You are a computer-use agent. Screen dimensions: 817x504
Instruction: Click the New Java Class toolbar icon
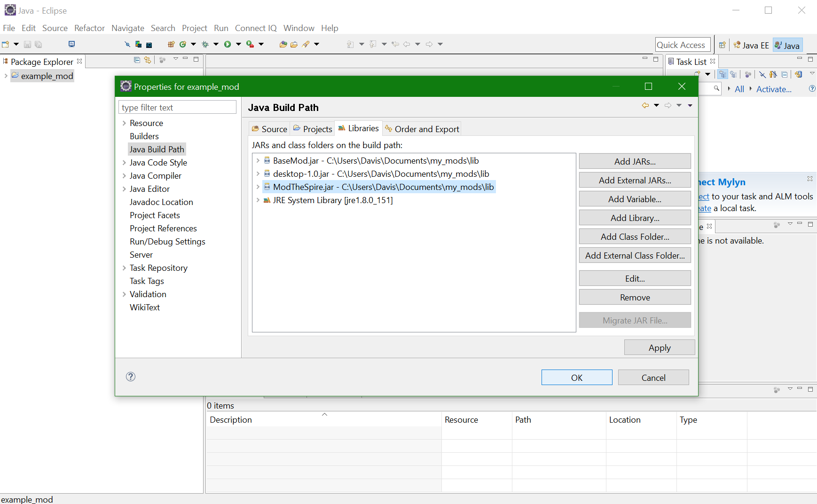[x=182, y=44]
